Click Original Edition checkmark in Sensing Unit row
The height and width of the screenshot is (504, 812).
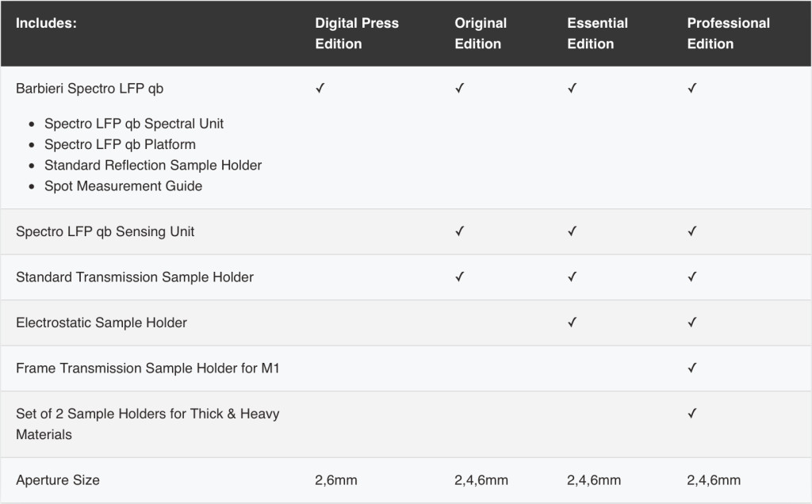(459, 231)
